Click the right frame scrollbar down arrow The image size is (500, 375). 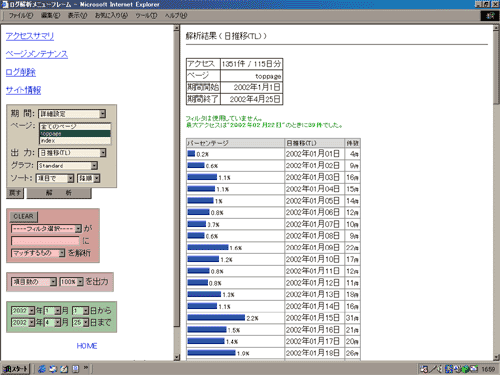(x=496, y=357)
